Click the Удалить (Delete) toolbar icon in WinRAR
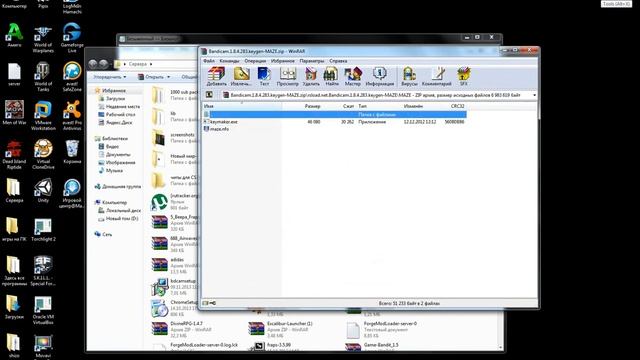This screenshot has height=360, width=640. (311, 76)
